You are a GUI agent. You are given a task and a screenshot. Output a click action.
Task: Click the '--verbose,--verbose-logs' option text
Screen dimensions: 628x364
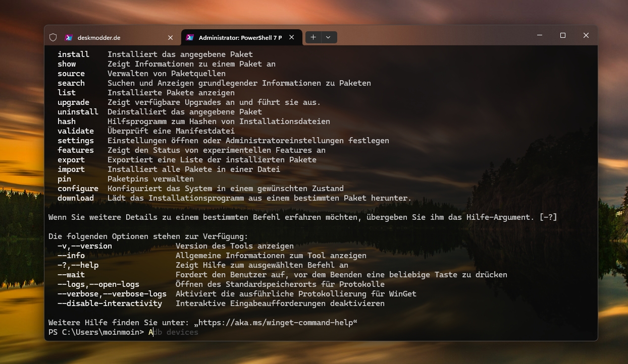[112, 294]
